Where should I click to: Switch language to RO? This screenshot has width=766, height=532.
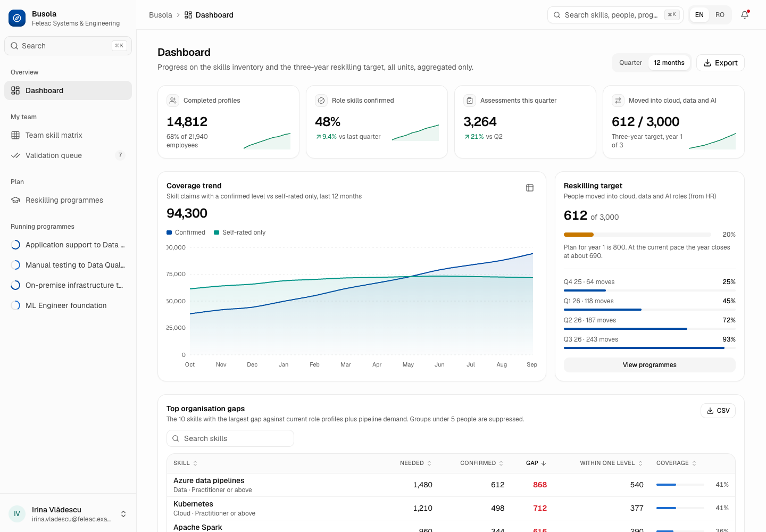click(720, 15)
